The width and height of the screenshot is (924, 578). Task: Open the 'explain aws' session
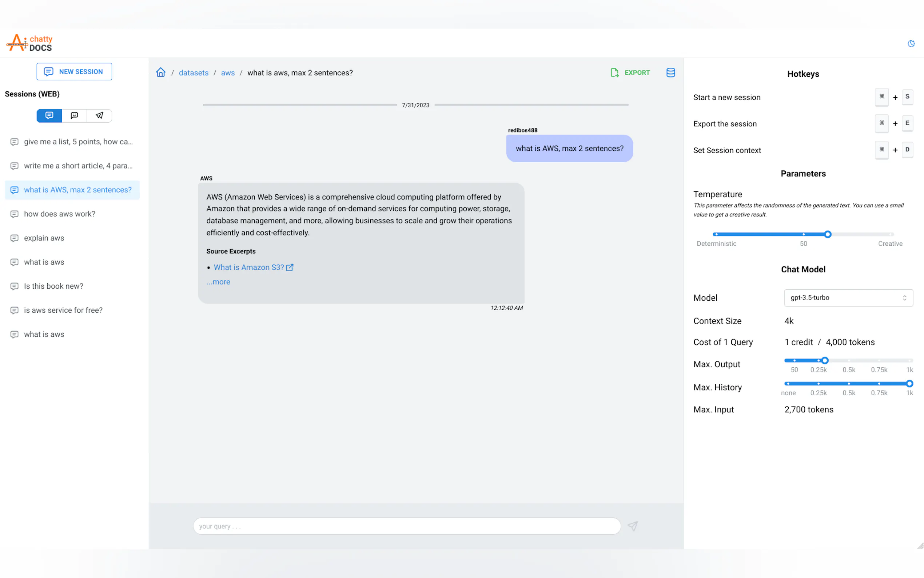[x=44, y=238]
